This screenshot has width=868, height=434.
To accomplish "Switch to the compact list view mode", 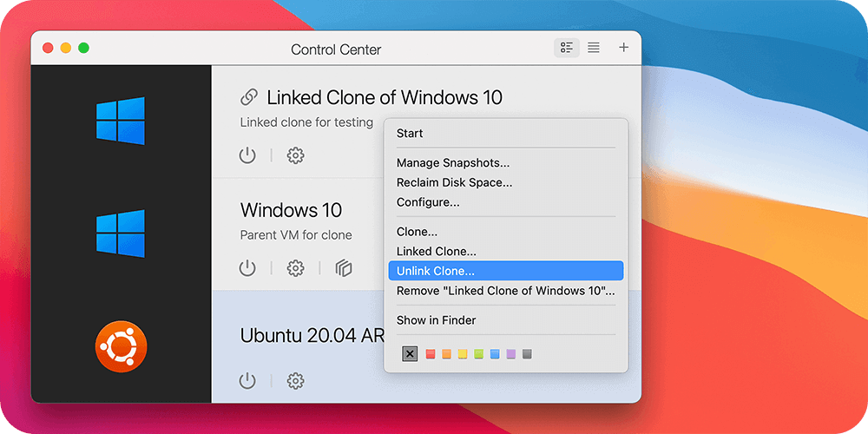I will pos(594,48).
